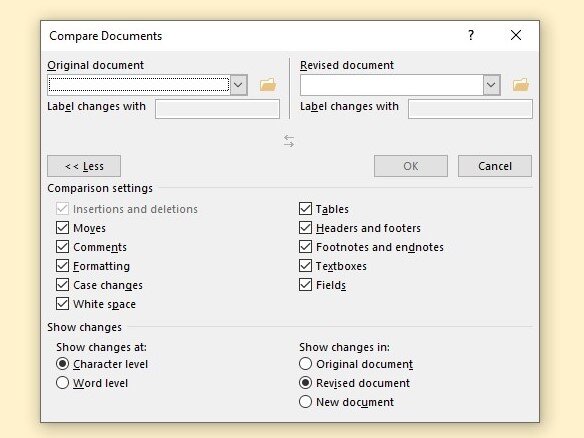Show changes in Revised document

click(x=305, y=383)
